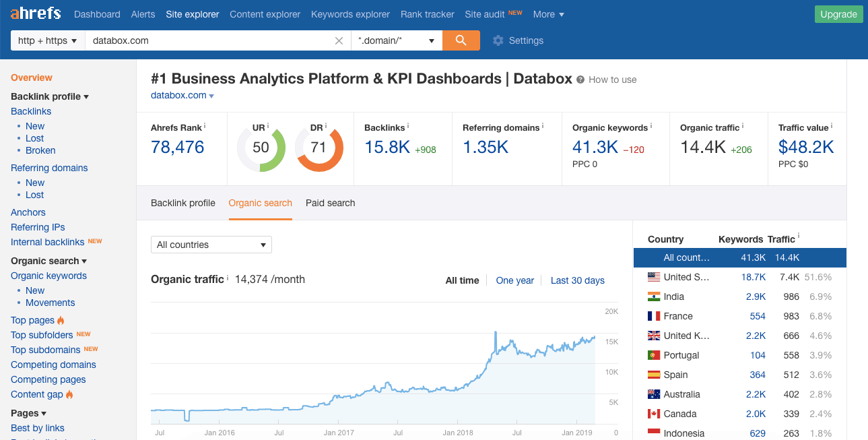This screenshot has width=868, height=440.
Task: Click the UR score donut chart
Action: 261,148
